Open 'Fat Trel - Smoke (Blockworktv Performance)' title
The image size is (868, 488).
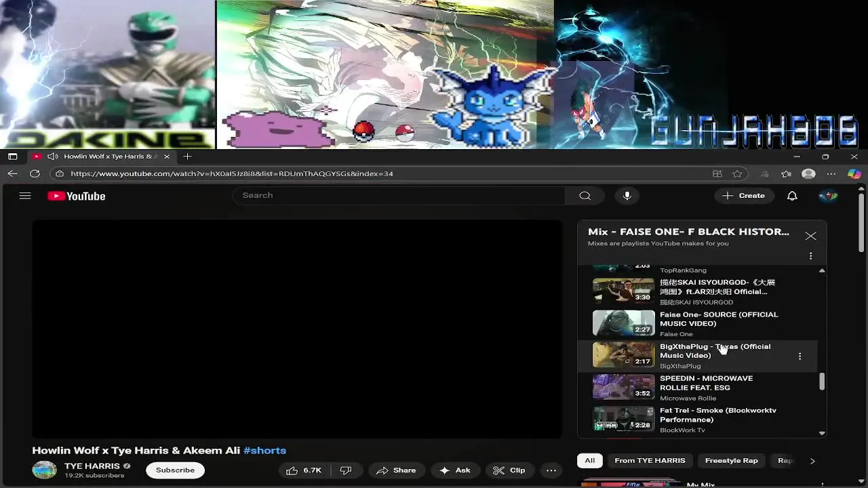[x=718, y=415]
